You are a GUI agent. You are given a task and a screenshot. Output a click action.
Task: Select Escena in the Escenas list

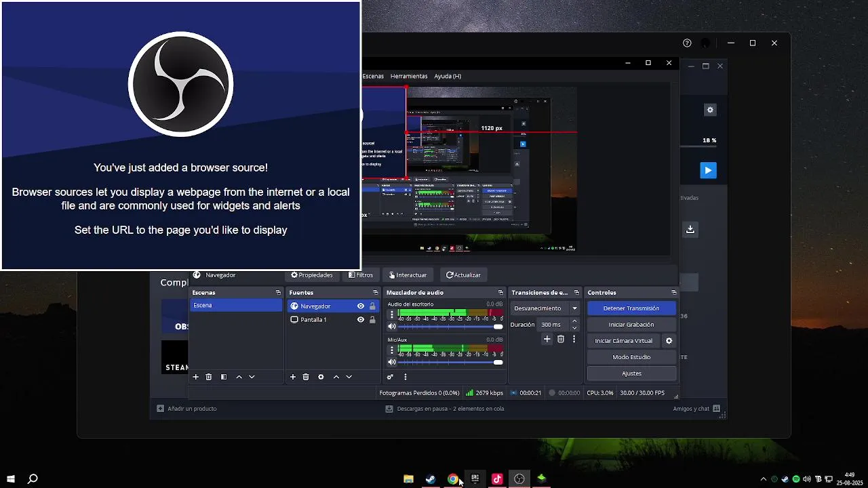pyautogui.click(x=235, y=306)
